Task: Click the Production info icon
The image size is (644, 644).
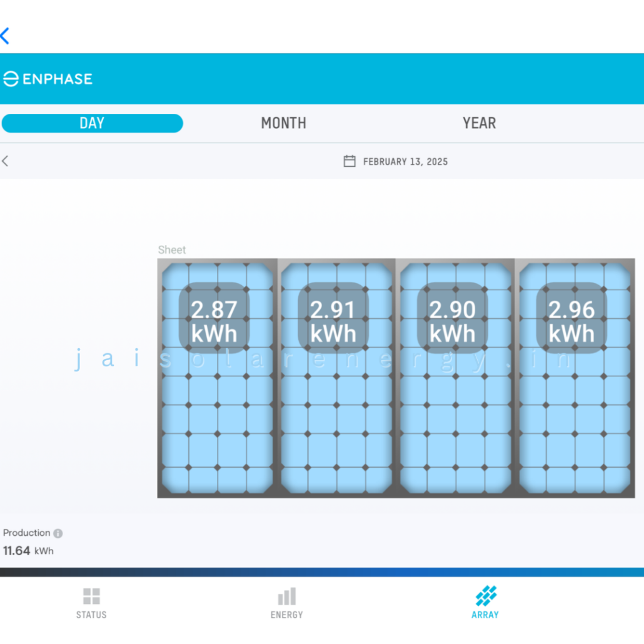Action: click(x=58, y=533)
